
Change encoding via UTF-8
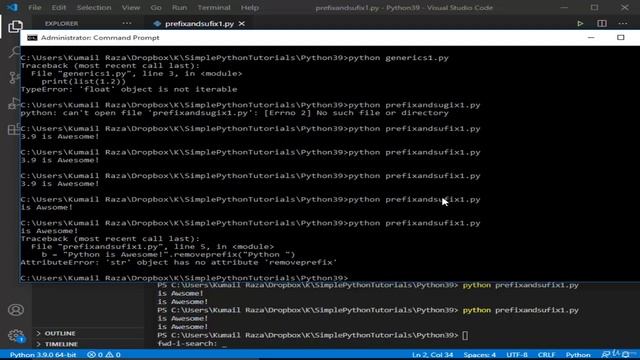coord(517,355)
